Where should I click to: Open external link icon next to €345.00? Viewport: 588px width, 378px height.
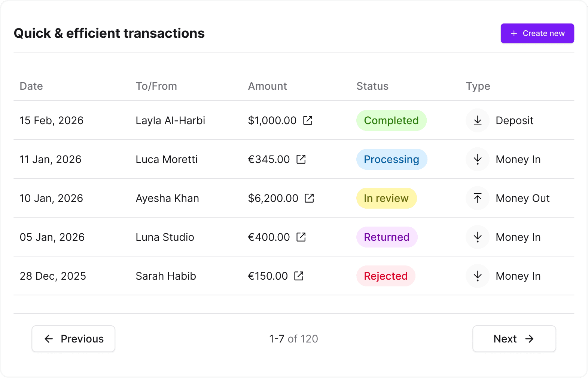301,159
